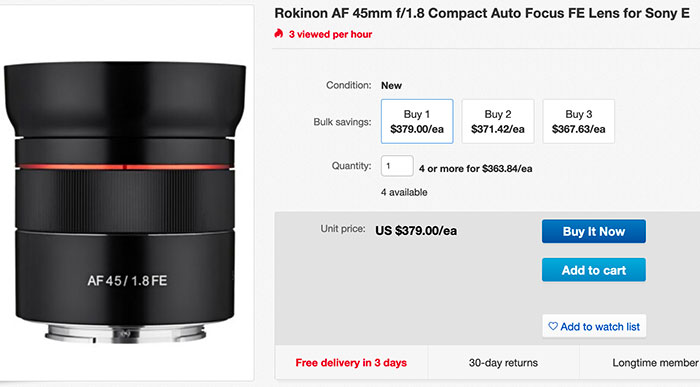Choose the Buy 2 at $371.42/ea option
This screenshot has width=700, height=387.
(498, 121)
